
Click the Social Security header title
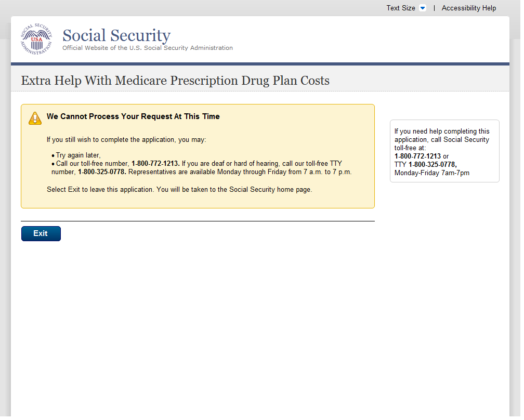[x=116, y=35]
